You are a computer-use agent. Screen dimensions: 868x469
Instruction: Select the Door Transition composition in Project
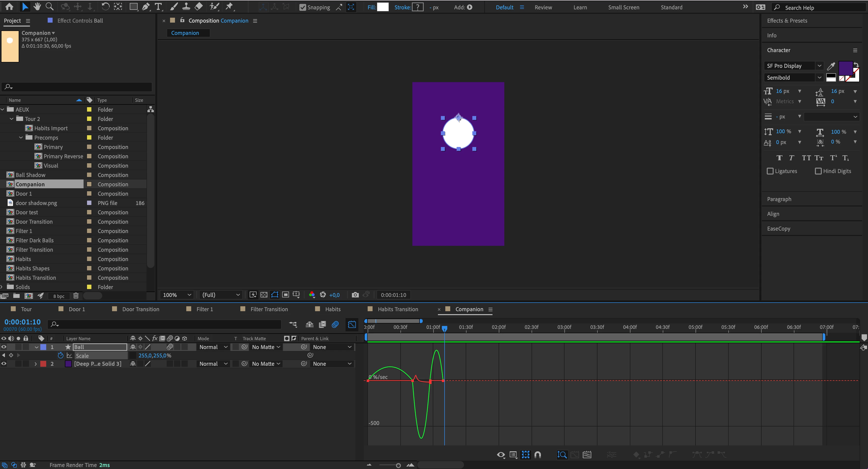pyautogui.click(x=34, y=222)
